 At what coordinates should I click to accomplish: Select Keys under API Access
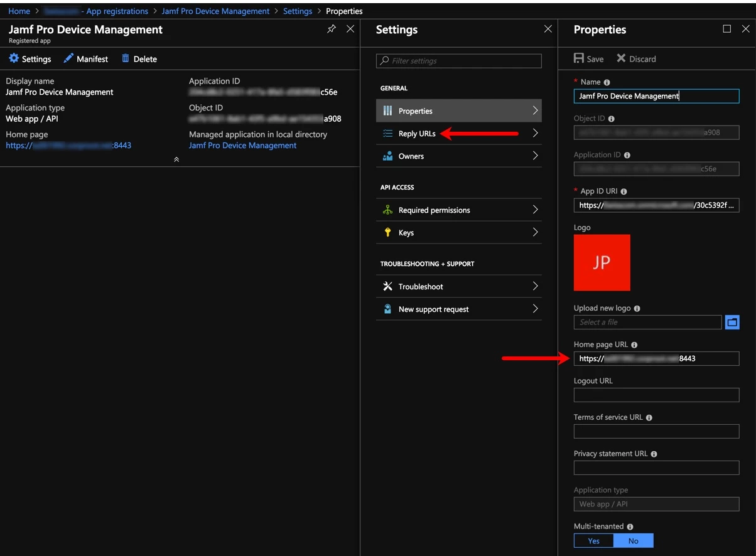coord(458,233)
